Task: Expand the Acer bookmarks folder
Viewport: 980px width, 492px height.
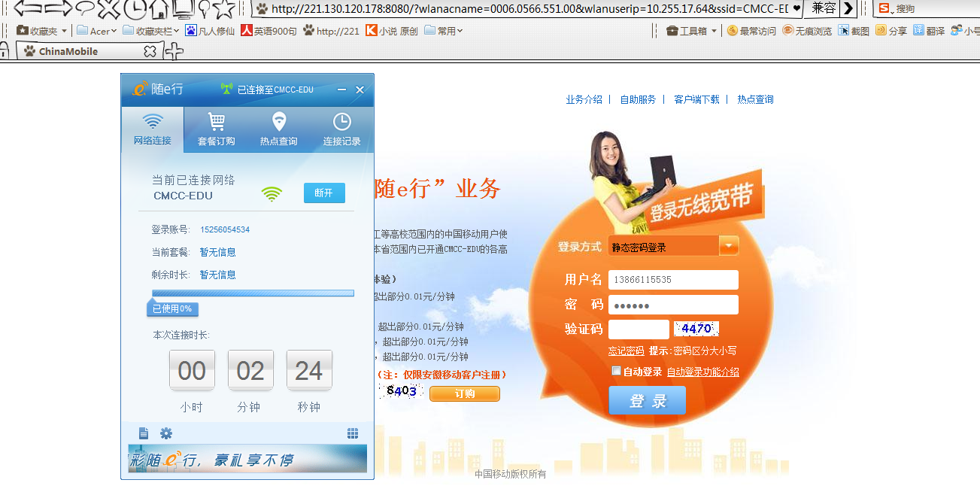Action: coord(97,31)
